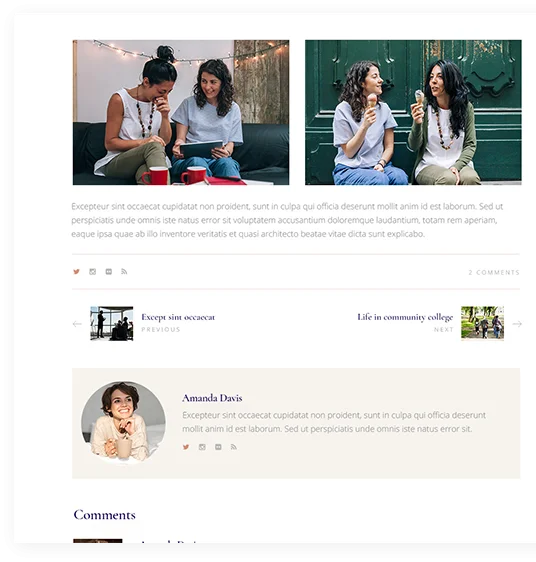Select the next post park thumbnail
This screenshot has width=536, height=562.
pyautogui.click(x=483, y=323)
